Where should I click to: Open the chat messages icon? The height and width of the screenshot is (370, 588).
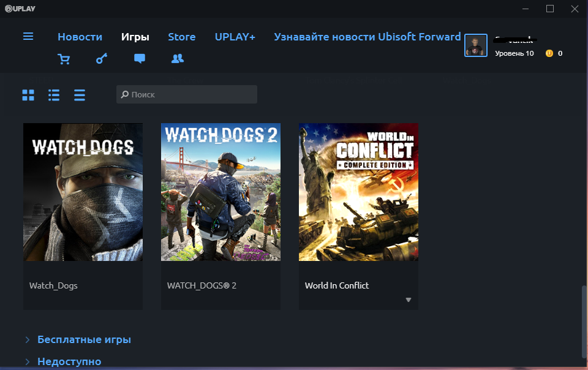140,58
